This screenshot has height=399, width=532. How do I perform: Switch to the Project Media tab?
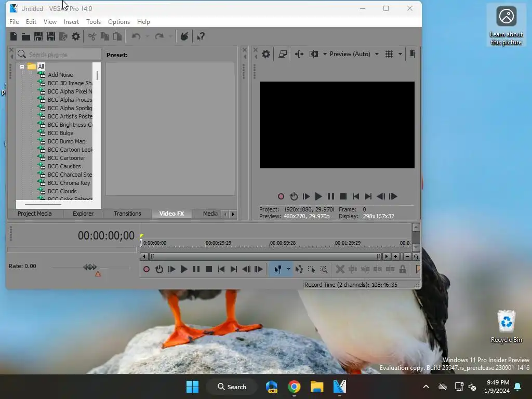pyautogui.click(x=35, y=214)
